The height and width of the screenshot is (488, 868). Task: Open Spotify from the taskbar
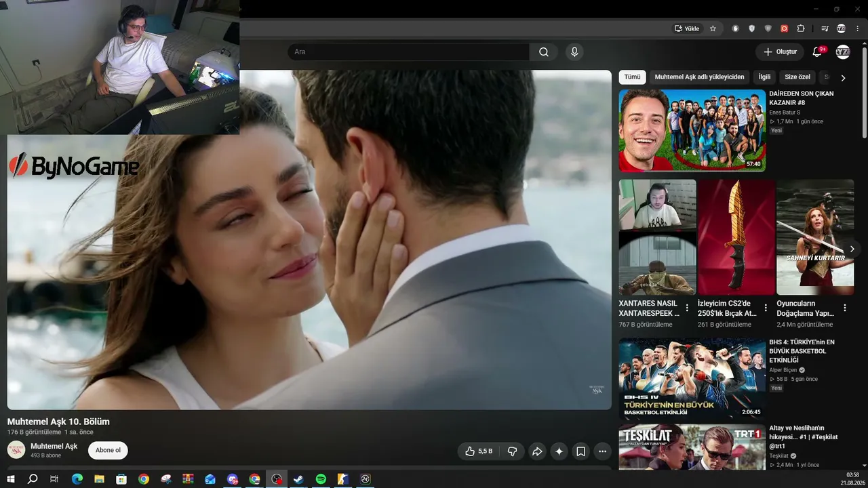click(321, 479)
